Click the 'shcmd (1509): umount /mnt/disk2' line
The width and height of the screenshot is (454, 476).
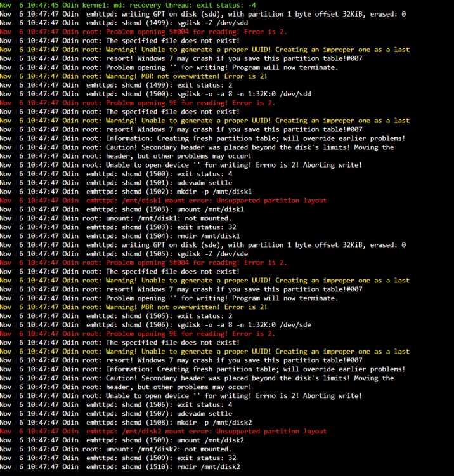coord(122,440)
